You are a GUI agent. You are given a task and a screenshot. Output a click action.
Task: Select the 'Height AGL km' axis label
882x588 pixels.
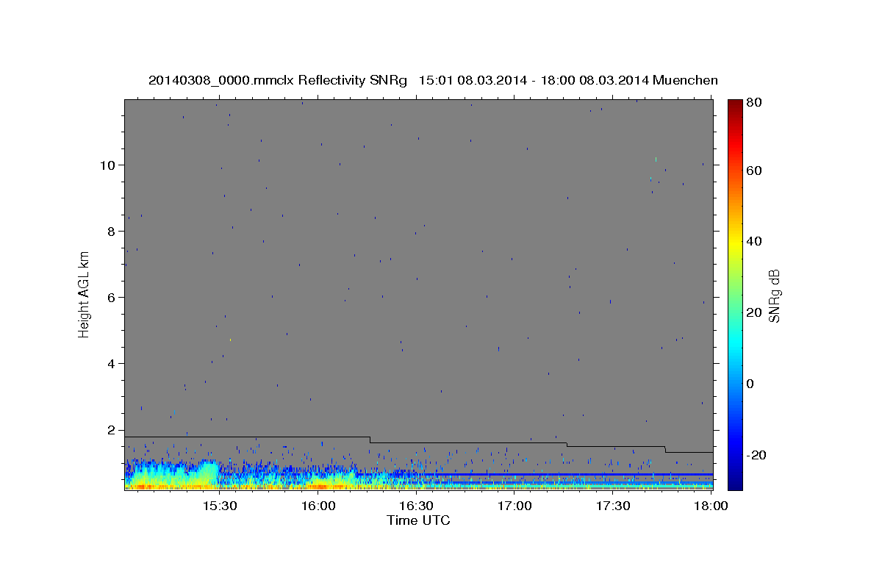click(x=85, y=295)
